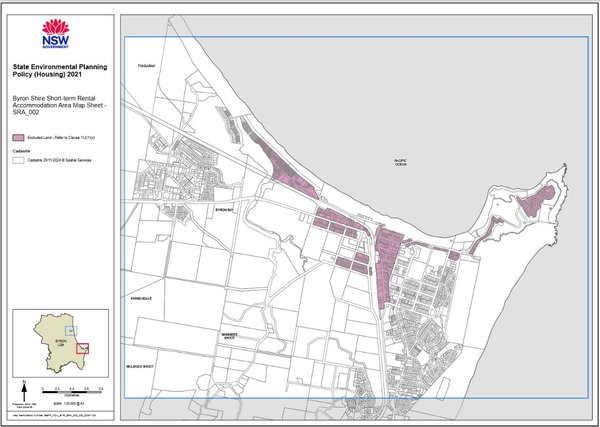Select the white Cadastre legend swatch

pos(18,160)
